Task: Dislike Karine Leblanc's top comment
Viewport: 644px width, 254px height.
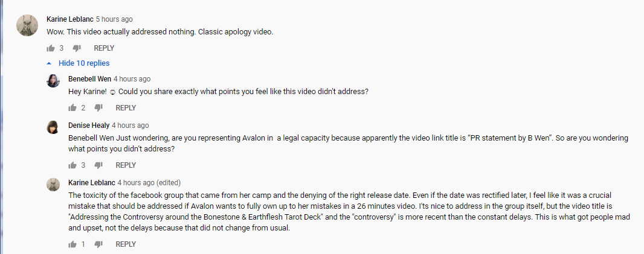Action: pos(77,48)
